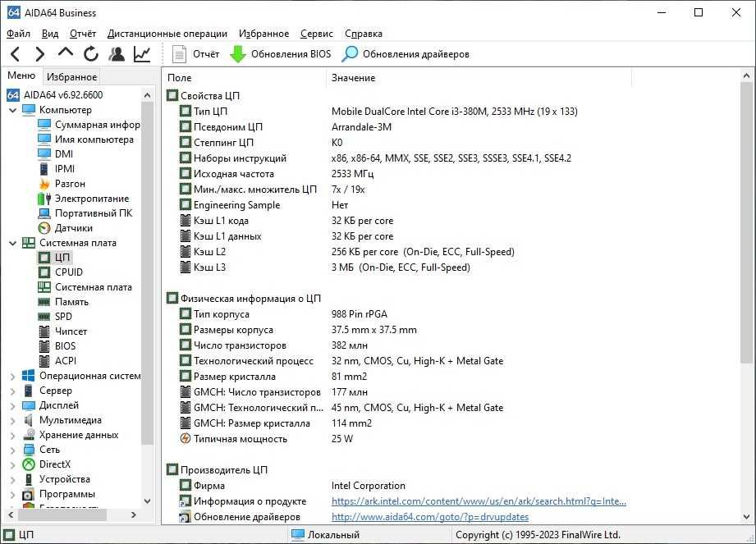Select the ЦП tree item

coord(54,258)
